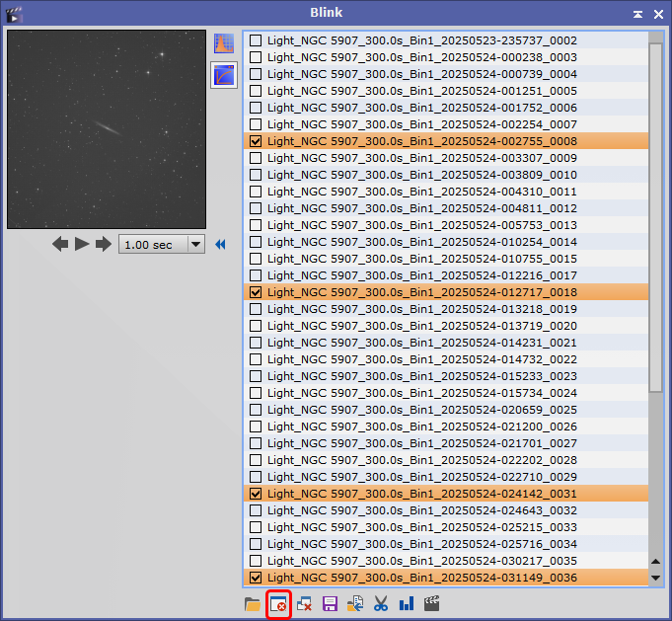Image resolution: width=672 pixels, height=621 pixels.
Task: Select file ending 015233_0023
Action: [446, 376]
